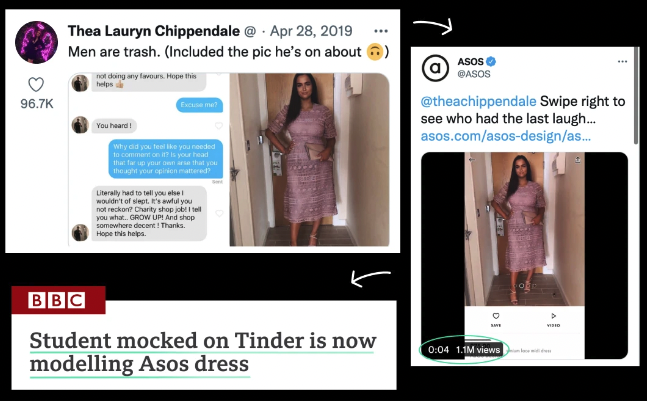Click the ASOS logo avatar
Image resolution: width=647 pixels, height=402 pixels.
(435, 68)
